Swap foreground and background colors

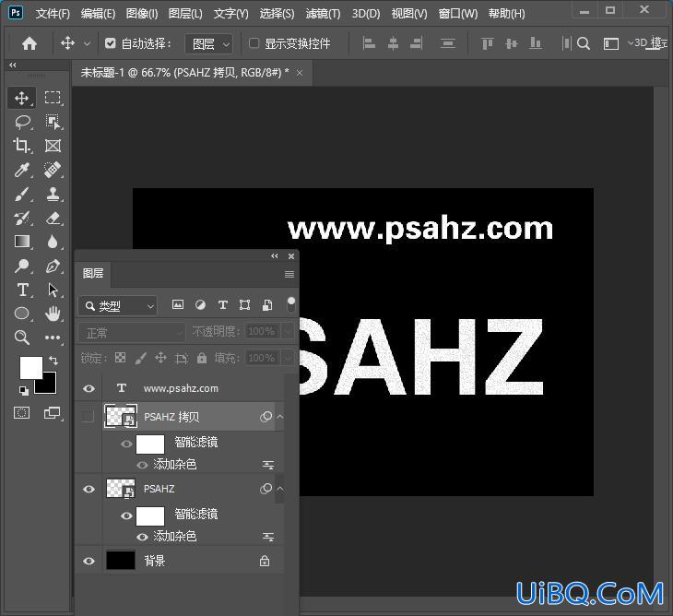point(53,361)
